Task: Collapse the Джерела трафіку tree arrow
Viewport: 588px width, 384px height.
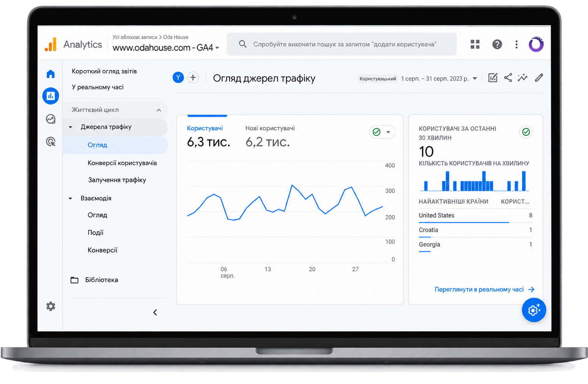Action: (x=70, y=127)
